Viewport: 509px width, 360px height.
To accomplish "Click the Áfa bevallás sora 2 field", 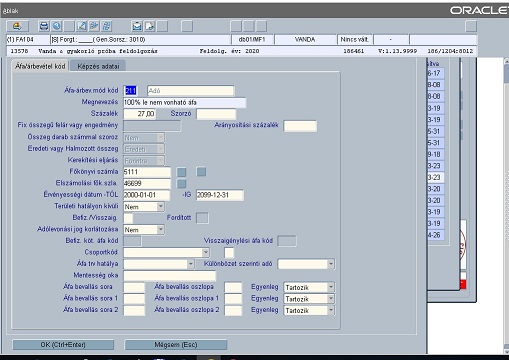I will point(134,310).
